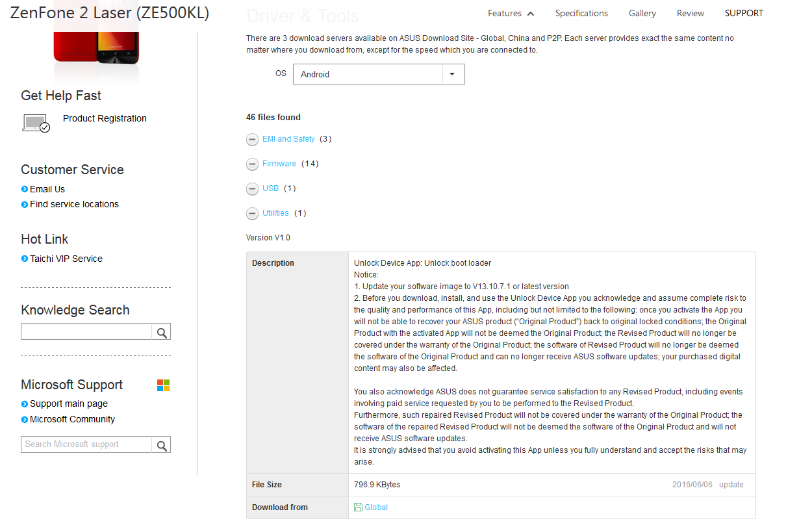Screen dimensions: 812x525
Task: Open the Review tab
Action: pyautogui.click(x=691, y=13)
